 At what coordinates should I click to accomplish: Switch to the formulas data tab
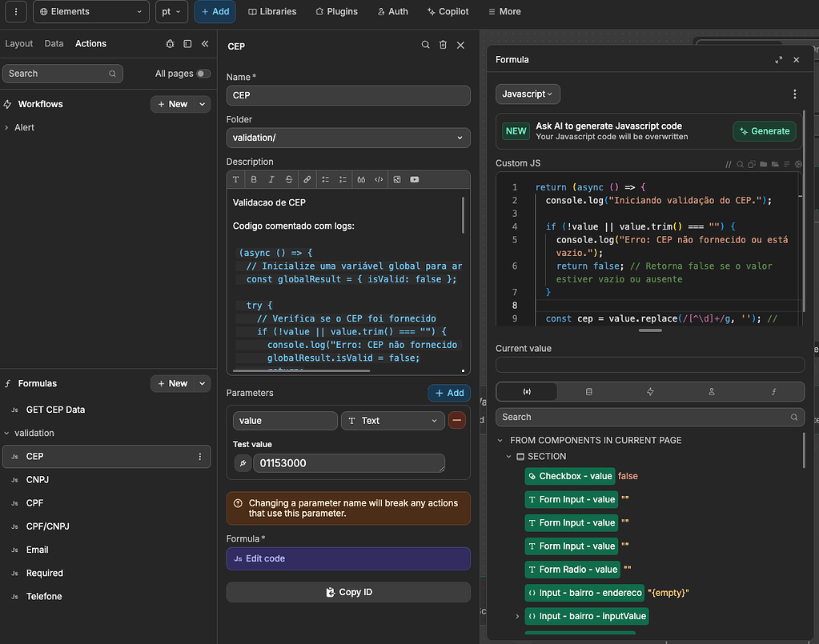[x=773, y=392]
